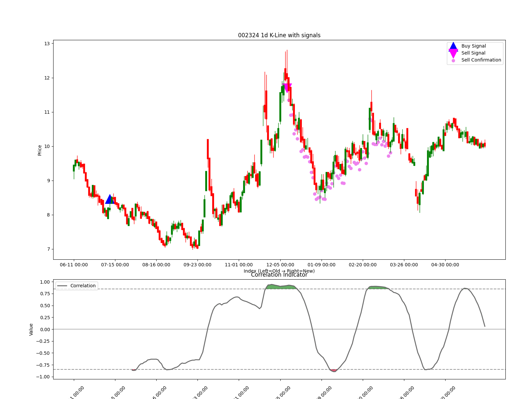The image size is (532, 399).
Task: Click the '12-05 00:00' x-axis tick label
Action: (x=280, y=265)
